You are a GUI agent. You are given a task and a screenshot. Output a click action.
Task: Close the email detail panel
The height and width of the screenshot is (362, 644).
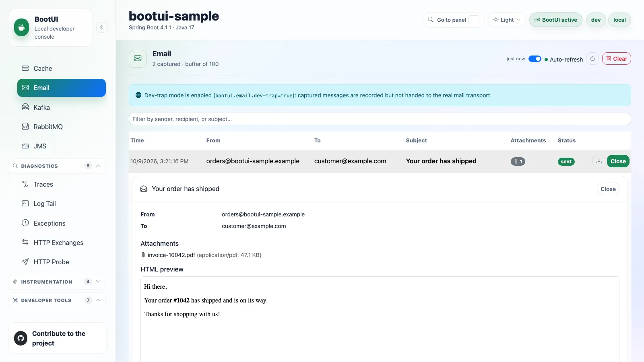tap(608, 189)
